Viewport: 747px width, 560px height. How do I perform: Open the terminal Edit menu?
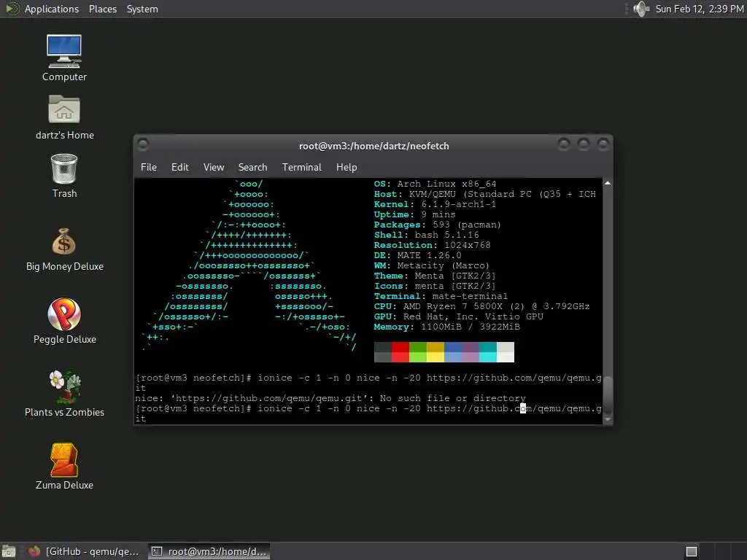tap(179, 167)
